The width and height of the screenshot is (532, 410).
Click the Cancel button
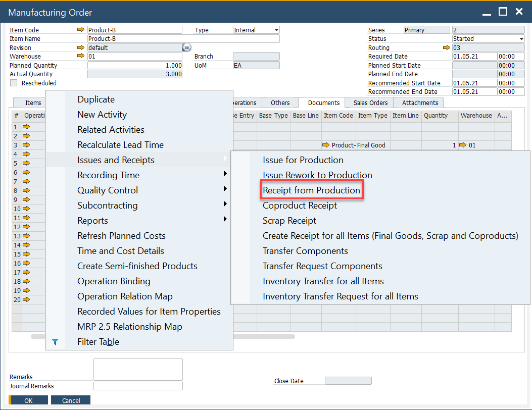[70, 400]
